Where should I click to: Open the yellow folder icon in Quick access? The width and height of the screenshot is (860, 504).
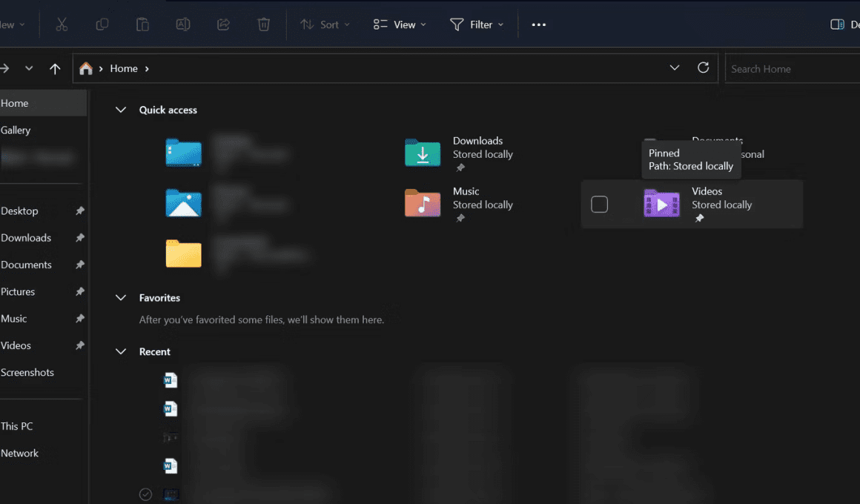184,253
